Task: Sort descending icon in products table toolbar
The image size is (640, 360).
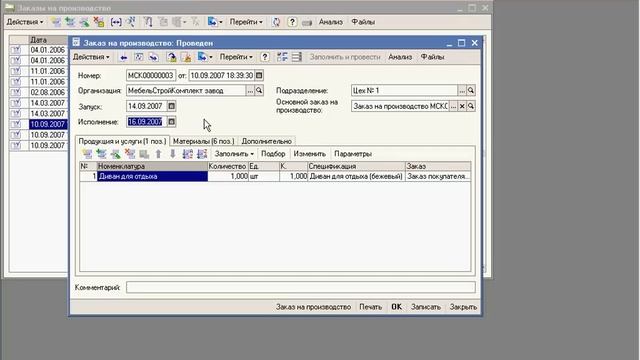Action: pyautogui.click(x=202, y=154)
